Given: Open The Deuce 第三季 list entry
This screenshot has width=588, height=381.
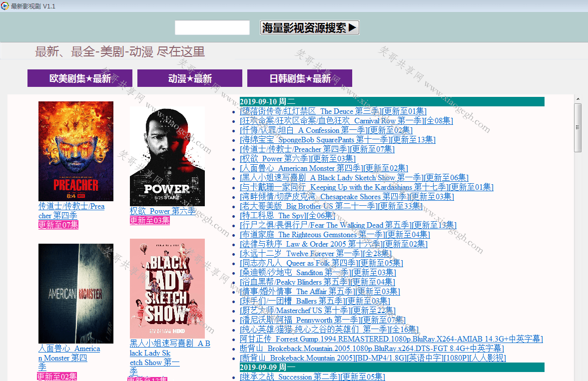Looking at the screenshot, I should (x=333, y=111).
